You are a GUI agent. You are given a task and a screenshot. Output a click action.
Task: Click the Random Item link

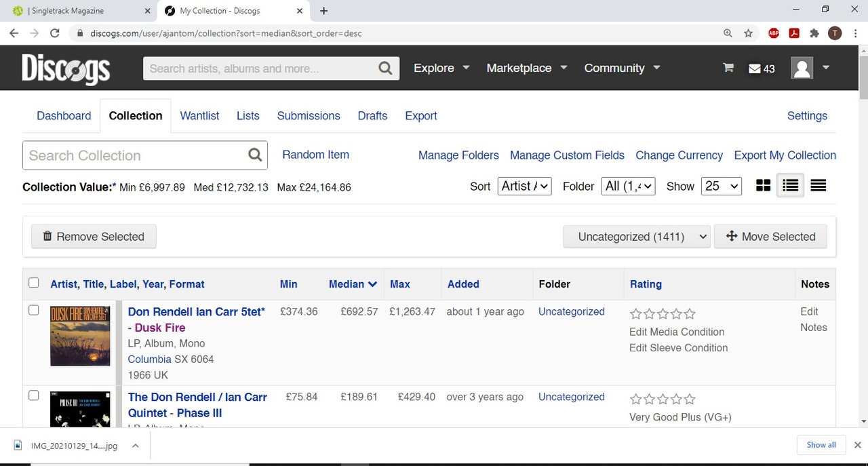click(316, 155)
